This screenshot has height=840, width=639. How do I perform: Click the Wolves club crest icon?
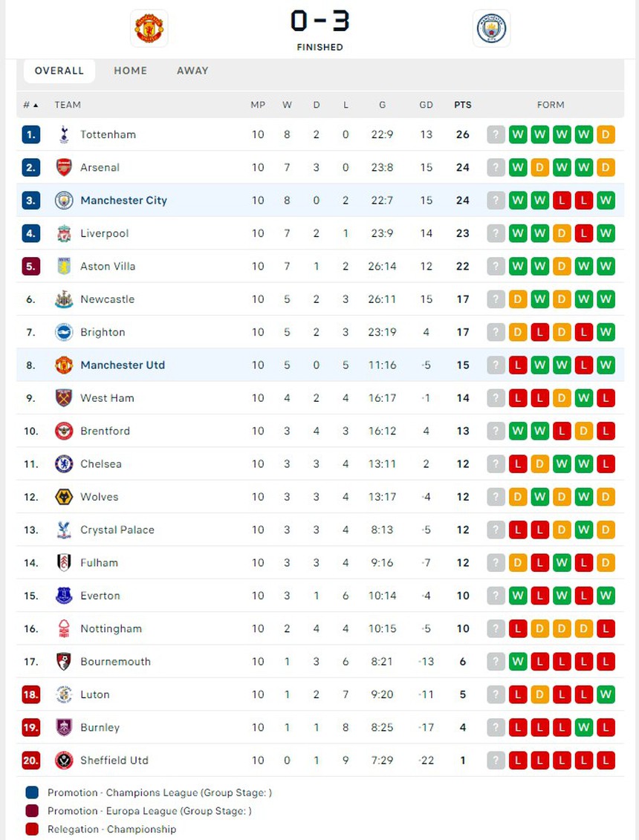[x=64, y=497]
